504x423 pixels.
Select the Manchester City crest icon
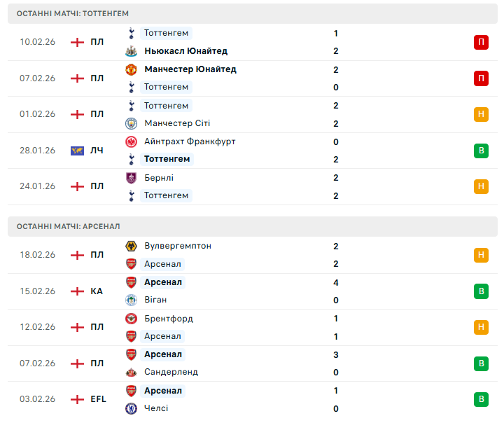tap(131, 123)
